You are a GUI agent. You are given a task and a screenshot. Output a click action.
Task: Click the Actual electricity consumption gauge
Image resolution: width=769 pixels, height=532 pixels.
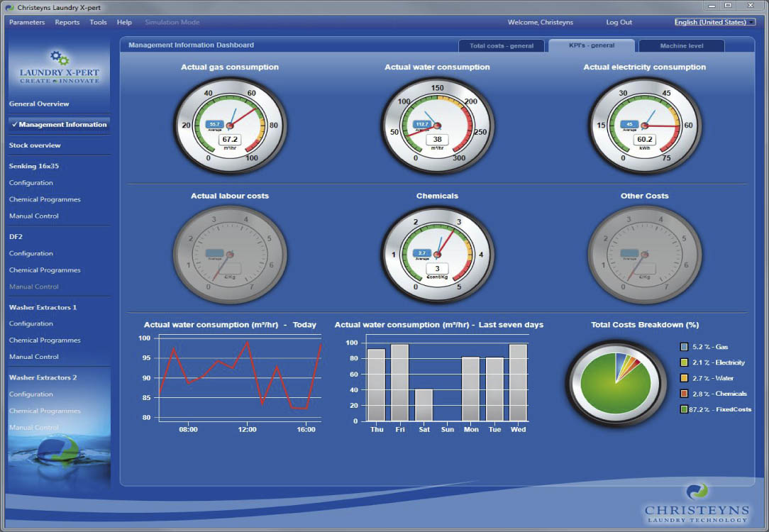[645, 125]
